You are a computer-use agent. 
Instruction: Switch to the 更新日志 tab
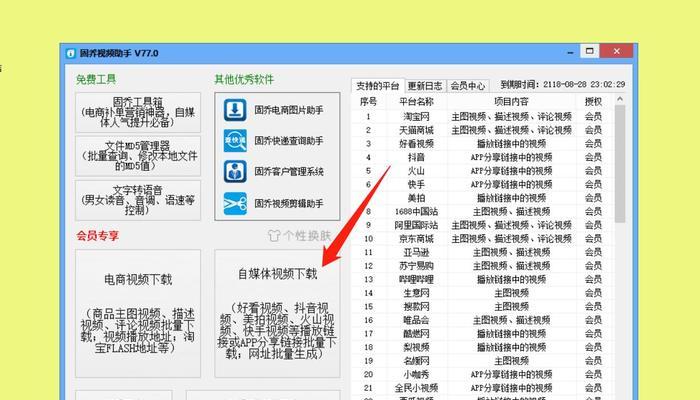425,86
